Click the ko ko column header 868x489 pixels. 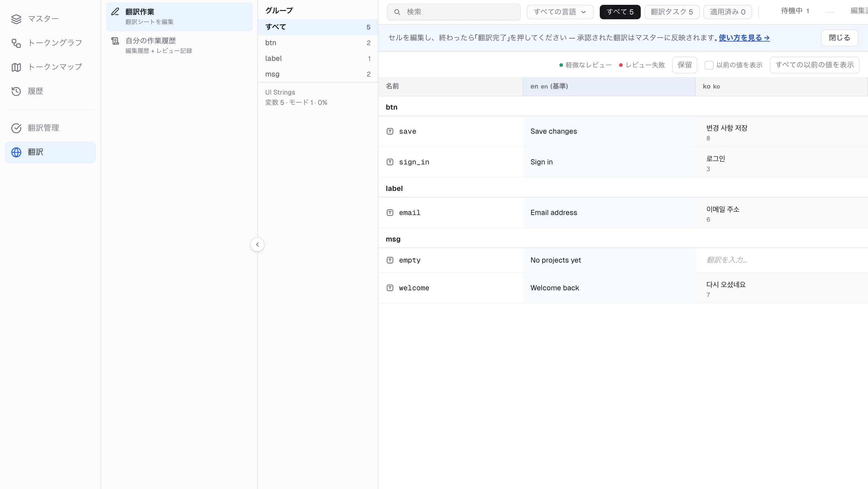[781, 86]
